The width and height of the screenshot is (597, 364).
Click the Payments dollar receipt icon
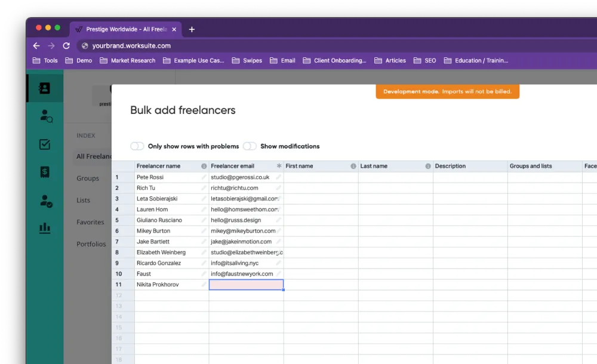45,172
